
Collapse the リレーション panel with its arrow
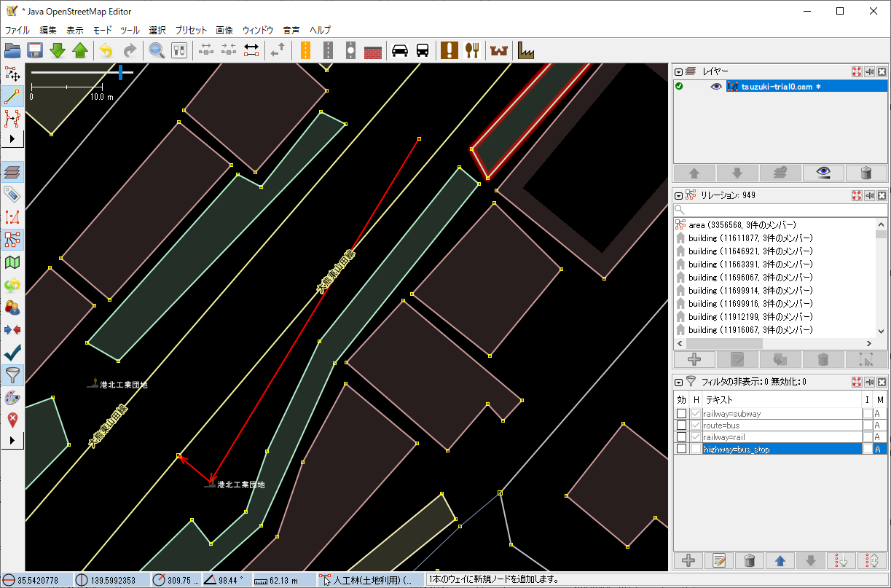coord(679,195)
